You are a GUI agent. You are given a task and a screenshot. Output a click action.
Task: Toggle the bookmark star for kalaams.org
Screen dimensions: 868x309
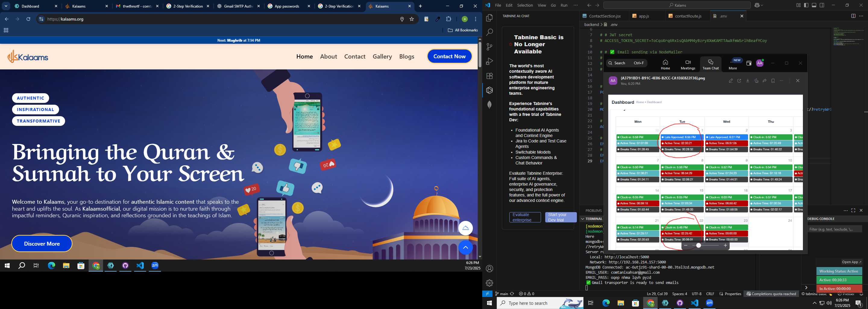(x=411, y=19)
